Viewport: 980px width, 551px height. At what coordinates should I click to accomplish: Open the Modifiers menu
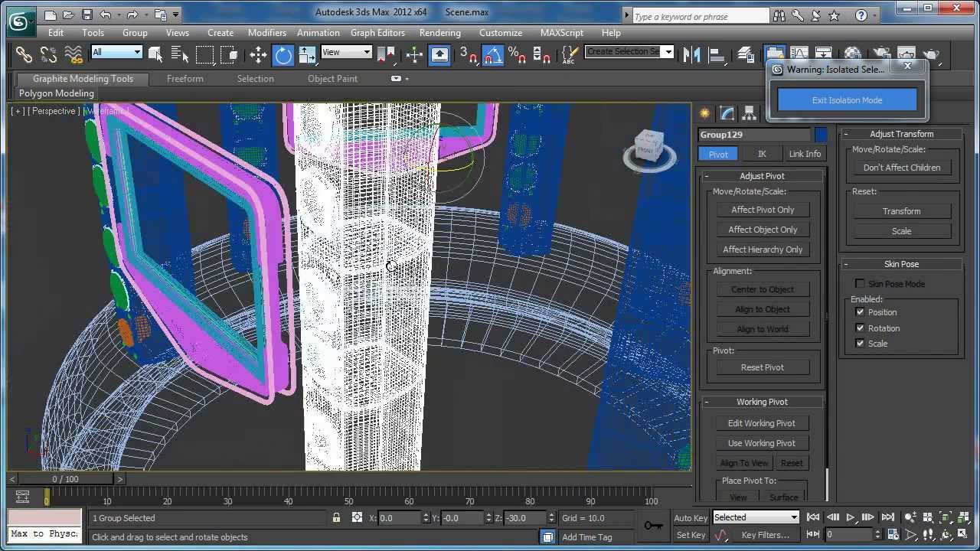(x=267, y=33)
